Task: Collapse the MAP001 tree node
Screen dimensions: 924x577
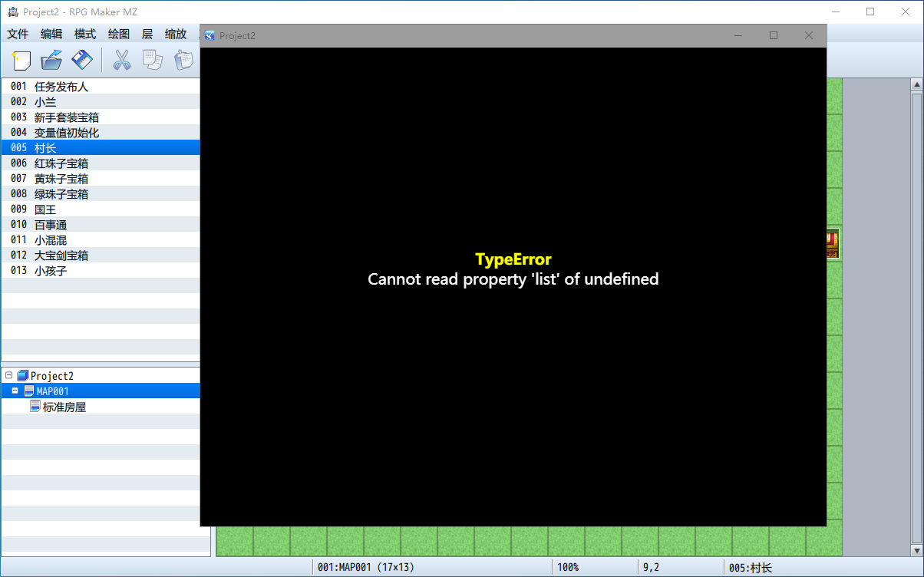Action: pos(15,391)
